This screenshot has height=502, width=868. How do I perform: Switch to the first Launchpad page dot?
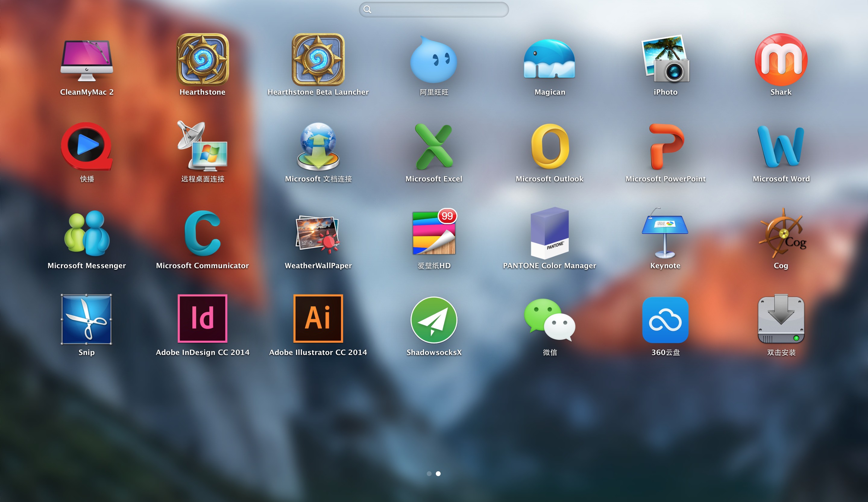pyautogui.click(x=429, y=474)
